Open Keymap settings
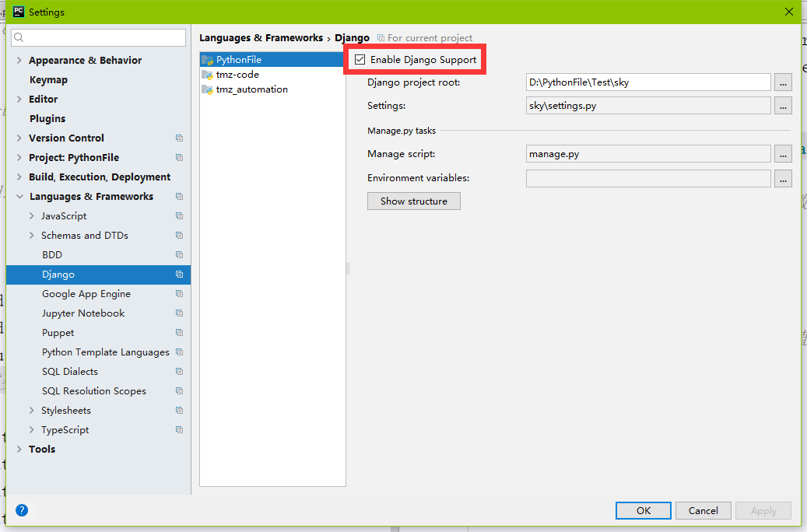This screenshot has height=532, width=807. coord(48,80)
